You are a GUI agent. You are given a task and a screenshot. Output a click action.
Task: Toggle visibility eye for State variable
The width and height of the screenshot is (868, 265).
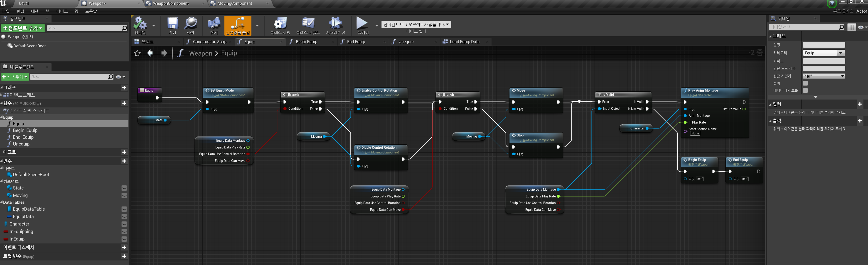point(124,188)
